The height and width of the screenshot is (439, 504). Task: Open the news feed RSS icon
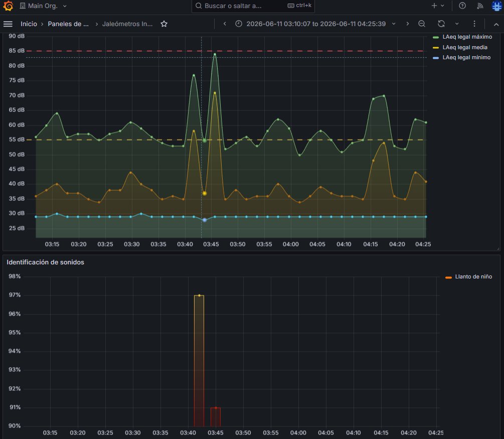(x=480, y=6)
